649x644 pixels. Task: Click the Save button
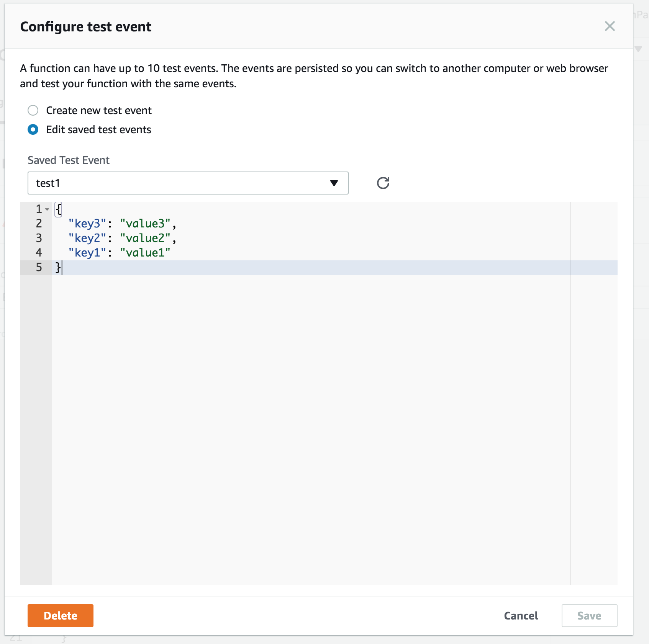(x=589, y=616)
